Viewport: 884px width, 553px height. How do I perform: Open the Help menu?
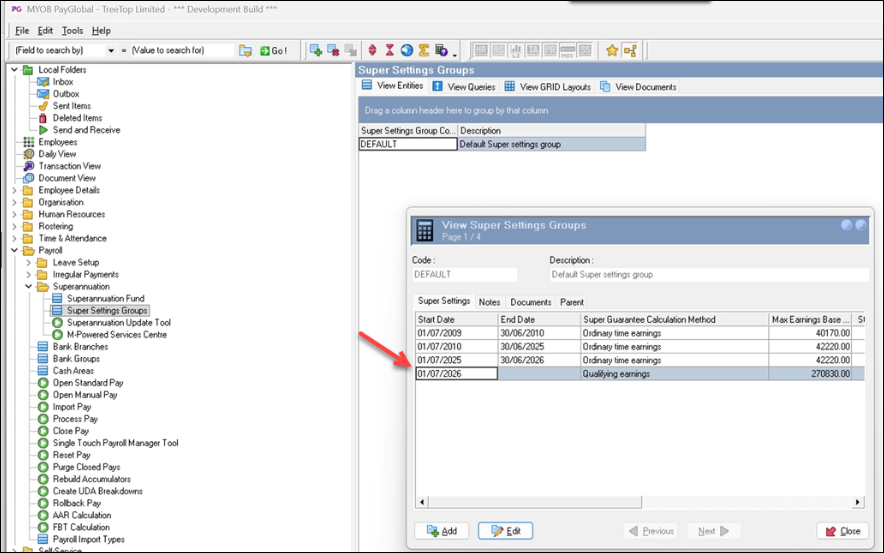(x=101, y=30)
